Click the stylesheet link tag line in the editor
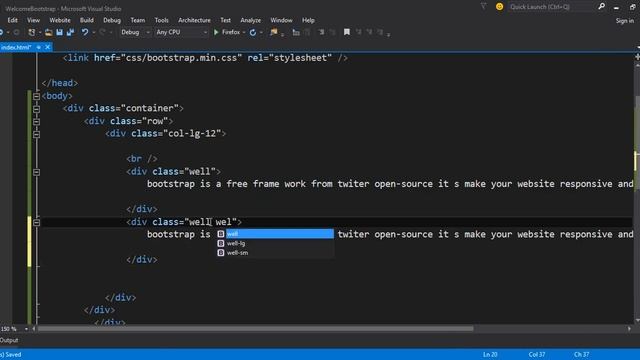The height and width of the screenshot is (360, 640). point(205,58)
